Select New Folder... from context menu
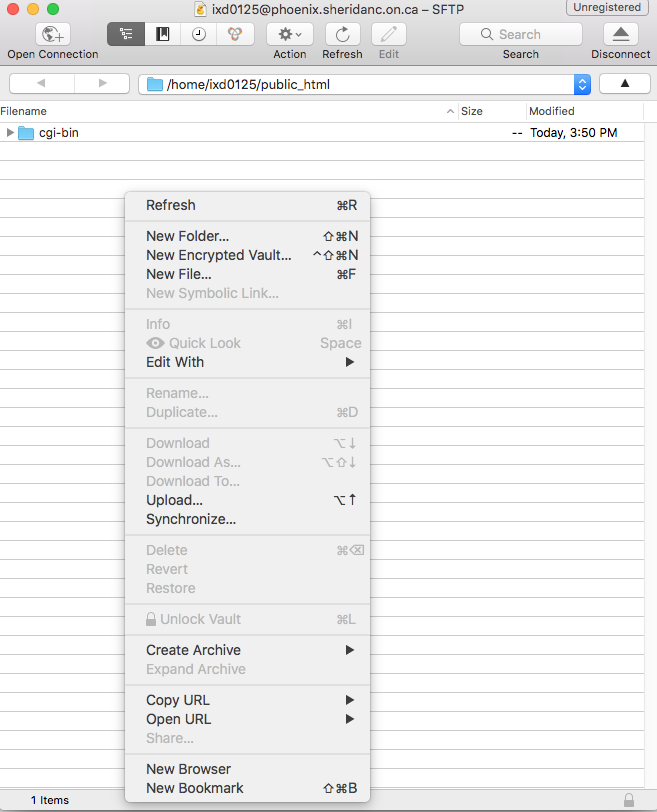The image size is (657, 812). (x=187, y=236)
